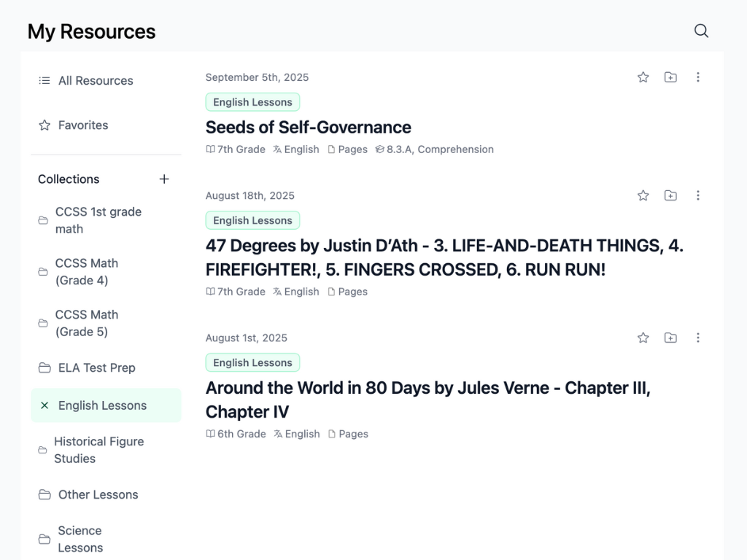Create a new collection with the plus button
The image size is (747, 560).
(x=164, y=179)
